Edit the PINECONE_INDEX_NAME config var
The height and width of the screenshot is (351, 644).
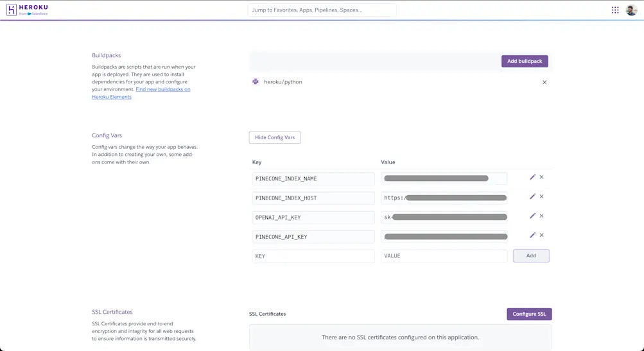coord(532,177)
